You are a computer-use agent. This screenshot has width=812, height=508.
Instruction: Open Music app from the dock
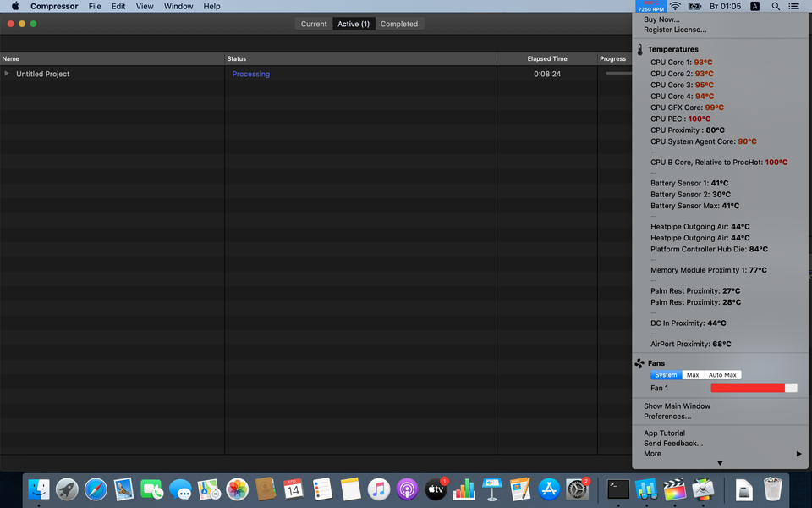point(379,489)
